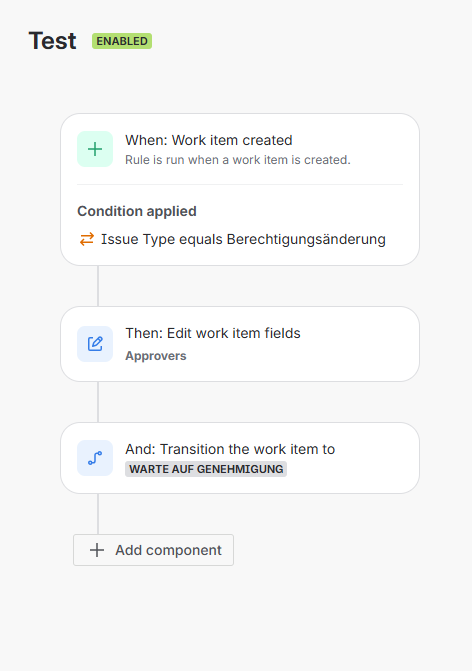Click the orange condition arrows icon
The width and height of the screenshot is (472, 671).
(87, 239)
